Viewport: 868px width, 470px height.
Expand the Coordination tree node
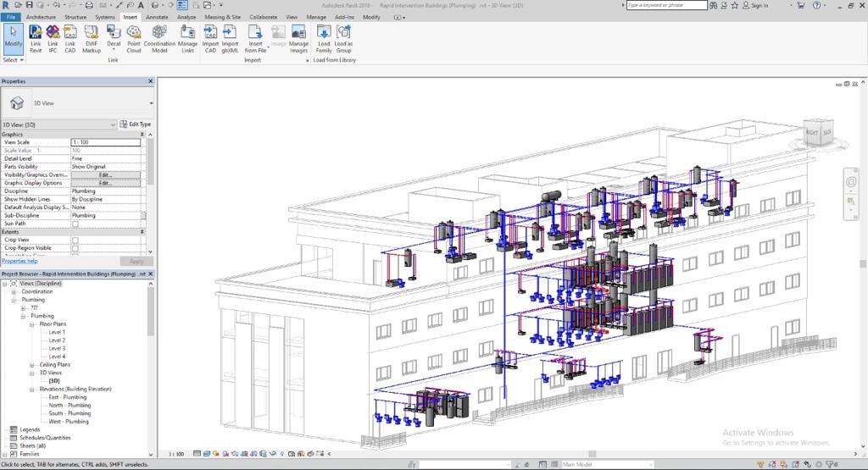pyautogui.click(x=14, y=292)
